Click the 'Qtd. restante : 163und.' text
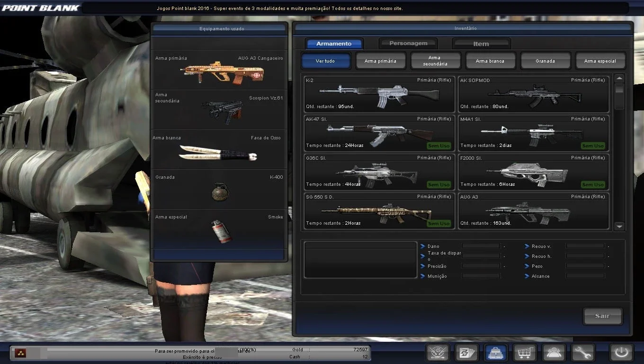Viewport: 644px width, 364px height. tap(486, 223)
